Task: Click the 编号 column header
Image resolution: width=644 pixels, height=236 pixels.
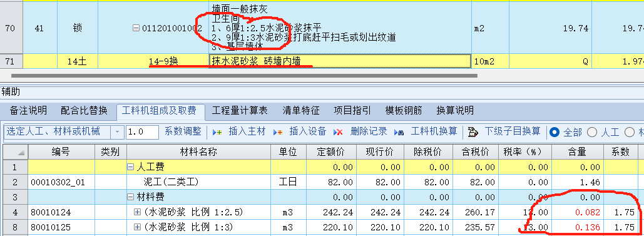Action: pos(61,152)
